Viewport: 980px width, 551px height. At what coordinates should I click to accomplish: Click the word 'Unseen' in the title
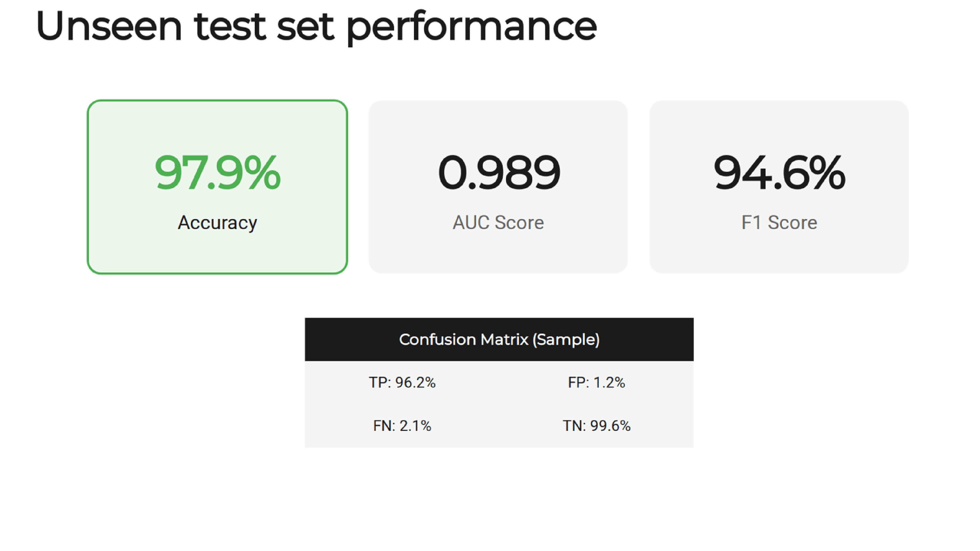coord(109,26)
